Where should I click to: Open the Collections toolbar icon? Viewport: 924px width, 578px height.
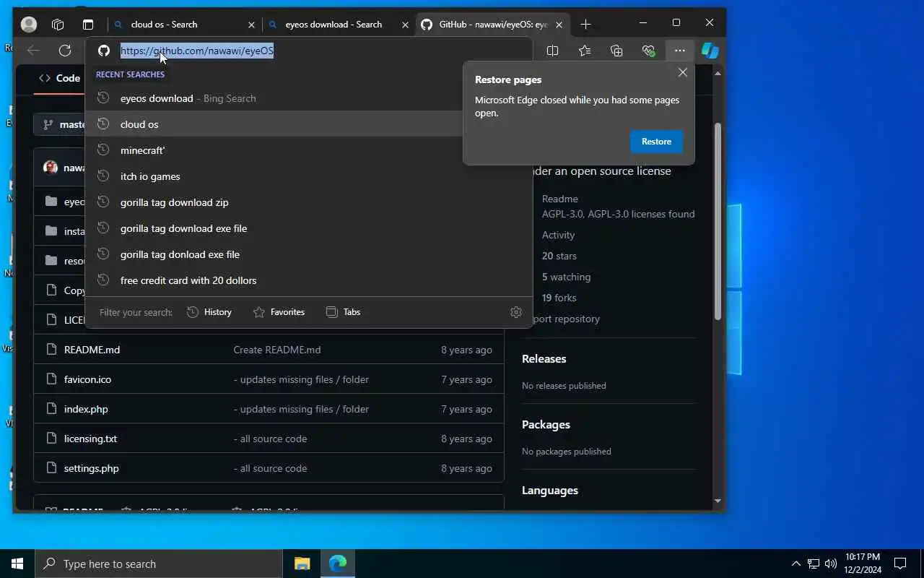(616, 51)
